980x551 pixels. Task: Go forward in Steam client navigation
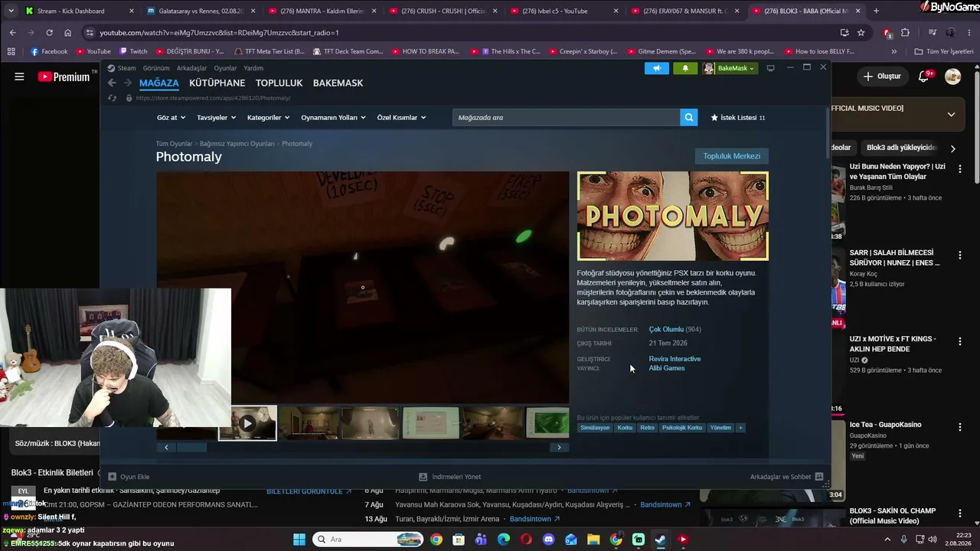coord(127,83)
